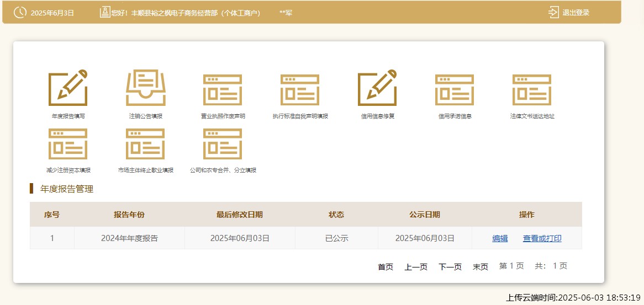Click the **军 user name text

(x=286, y=13)
